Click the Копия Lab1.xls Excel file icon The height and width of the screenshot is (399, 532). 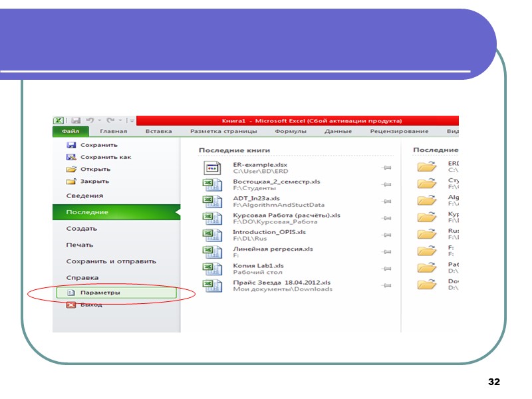point(212,269)
